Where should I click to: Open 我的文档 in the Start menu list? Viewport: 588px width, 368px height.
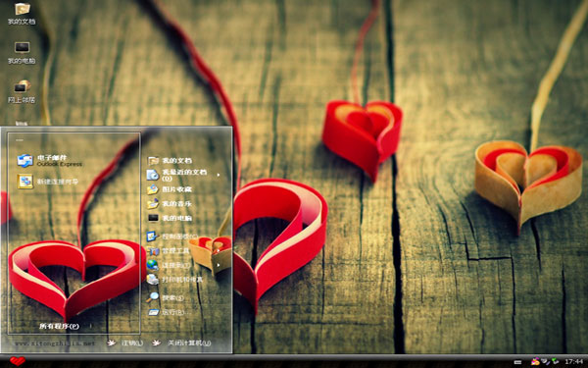(170, 161)
